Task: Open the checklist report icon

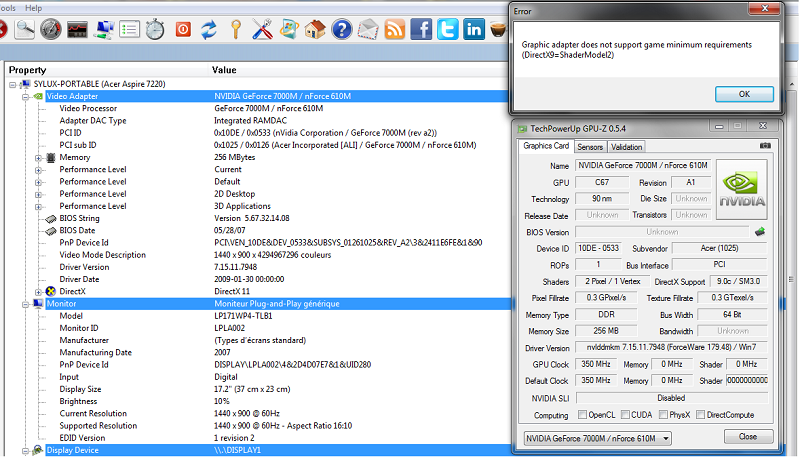Action: pos(130,30)
